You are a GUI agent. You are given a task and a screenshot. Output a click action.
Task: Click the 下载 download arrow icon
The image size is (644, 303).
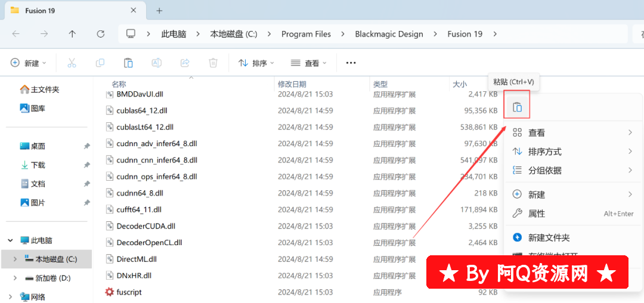24,165
